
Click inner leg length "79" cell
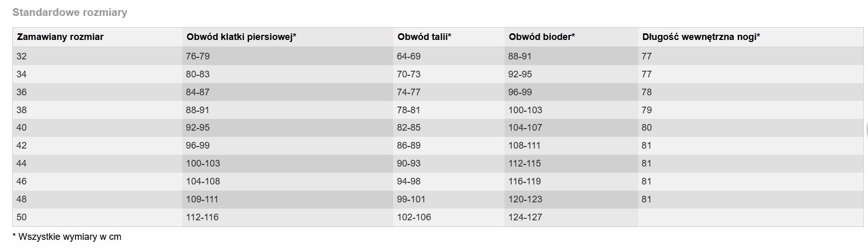point(647,110)
